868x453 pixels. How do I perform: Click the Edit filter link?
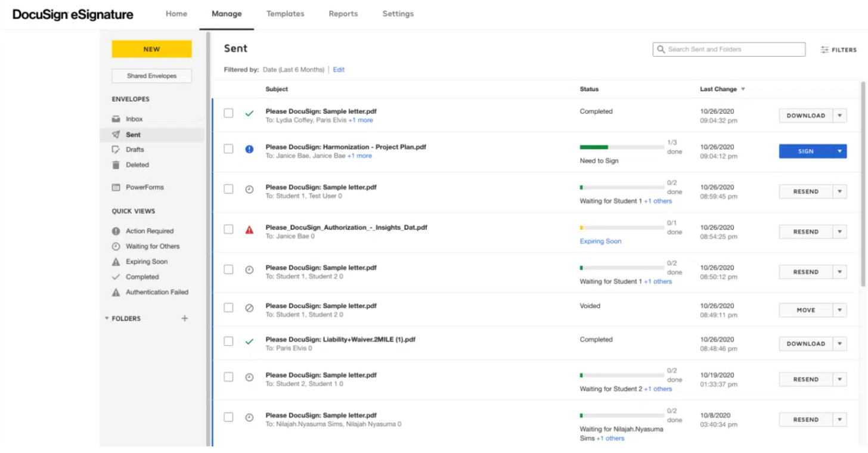(x=339, y=70)
